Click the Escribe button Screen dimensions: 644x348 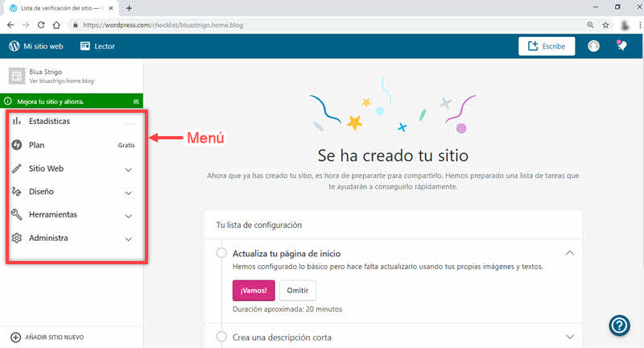547,46
